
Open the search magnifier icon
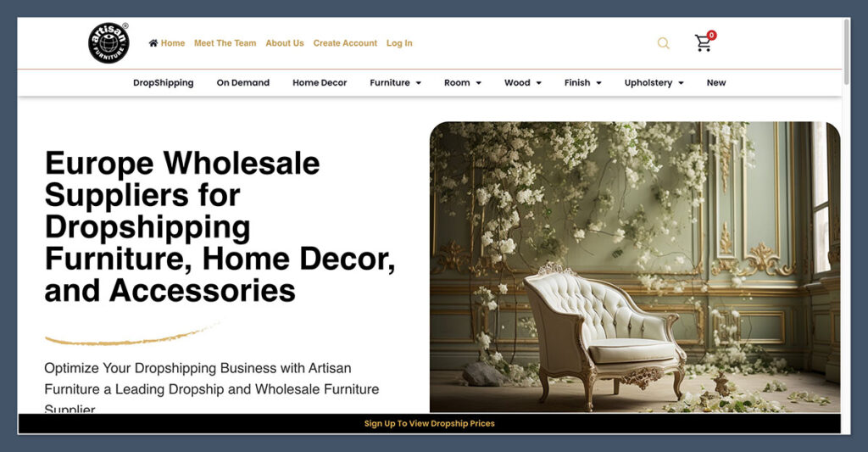[x=663, y=43]
